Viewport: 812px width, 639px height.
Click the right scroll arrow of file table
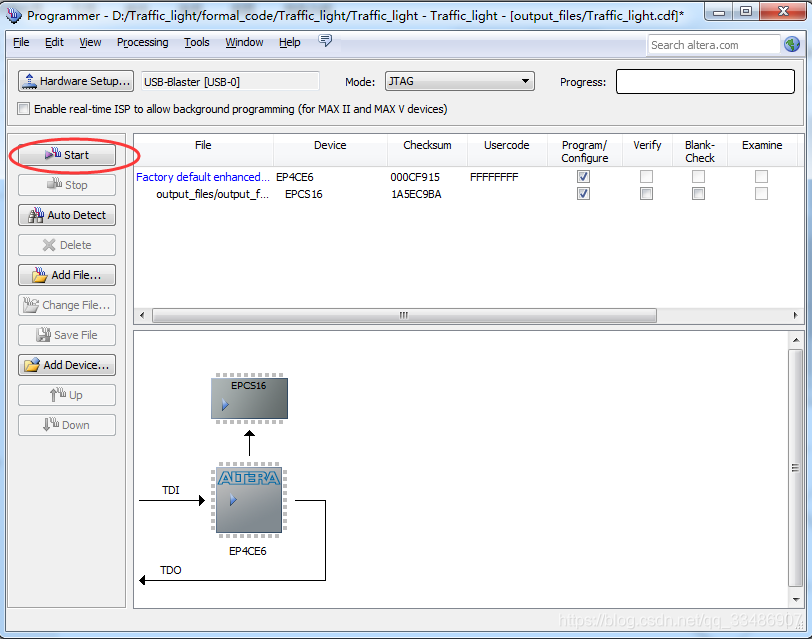796,315
